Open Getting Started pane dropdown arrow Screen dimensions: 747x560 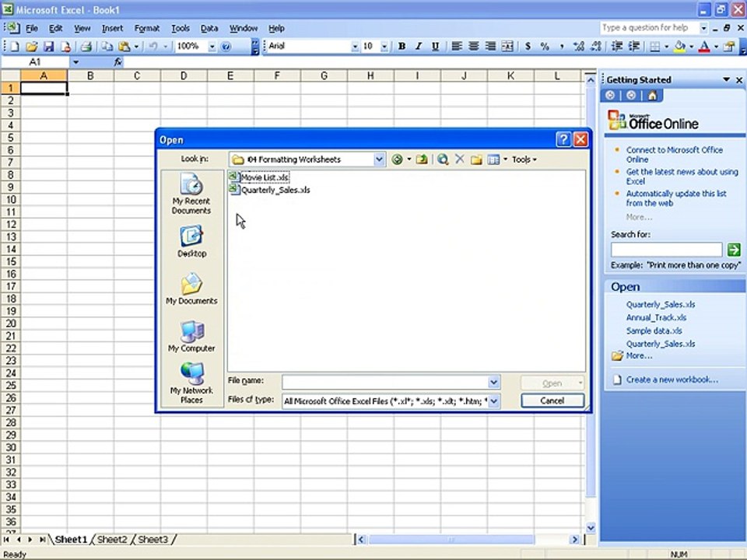point(726,79)
